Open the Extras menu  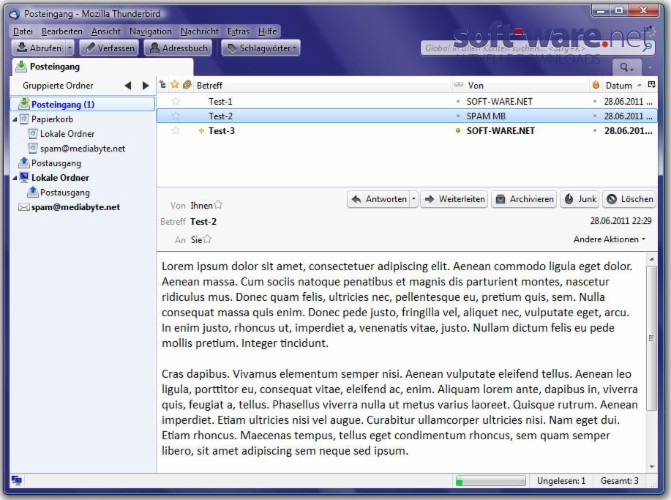pos(238,31)
